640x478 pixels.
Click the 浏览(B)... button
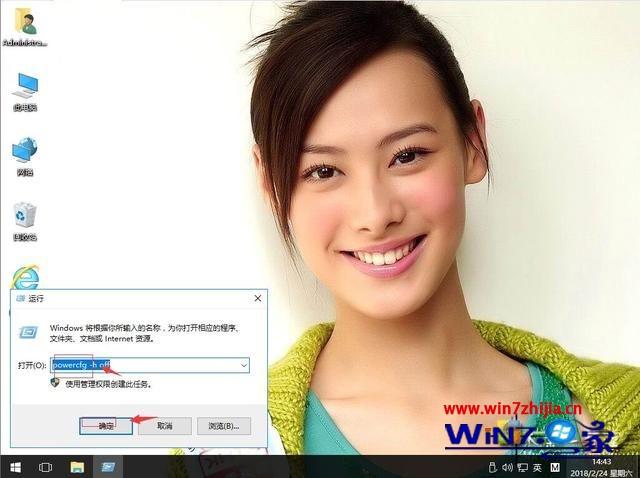pyautogui.click(x=224, y=426)
